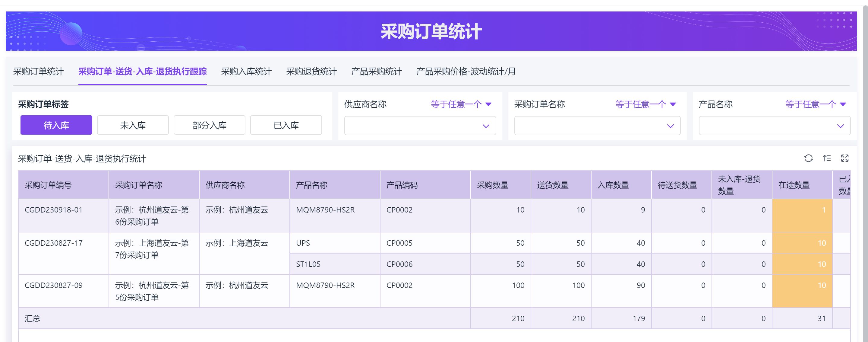Select the 未入库 tag filter

coord(133,125)
